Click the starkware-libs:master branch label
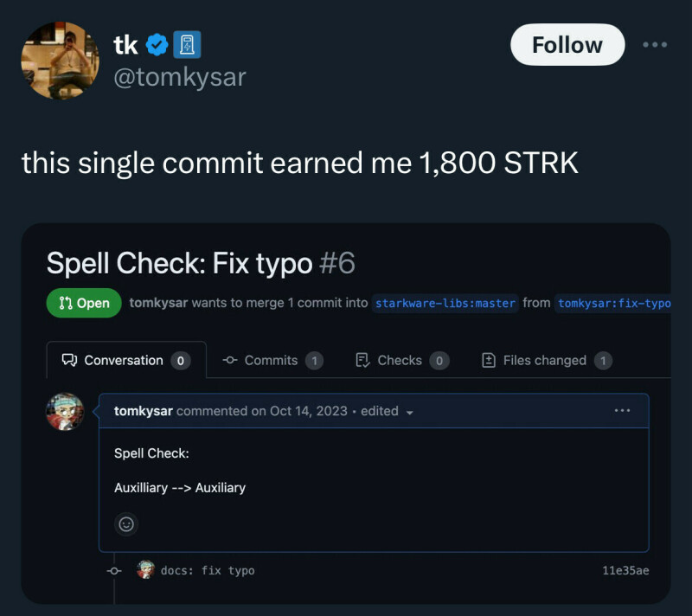This screenshot has width=692, height=616. pyautogui.click(x=445, y=303)
